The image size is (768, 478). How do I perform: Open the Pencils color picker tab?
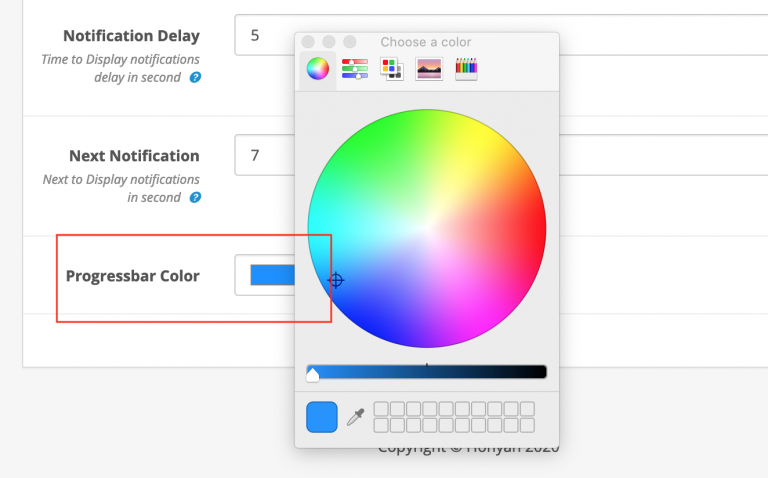point(466,69)
